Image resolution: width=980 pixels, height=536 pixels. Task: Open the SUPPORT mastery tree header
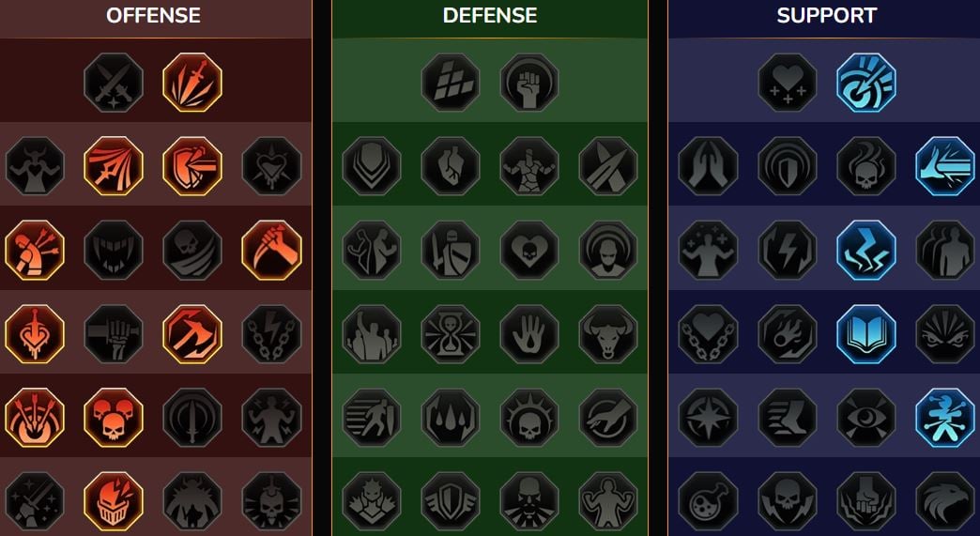click(827, 16)
